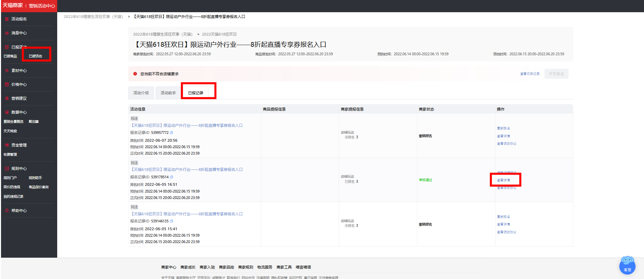Open 活动报名 in the sidebar
Image resolution: width=644 pixels, height=279 pixels.
19,19
